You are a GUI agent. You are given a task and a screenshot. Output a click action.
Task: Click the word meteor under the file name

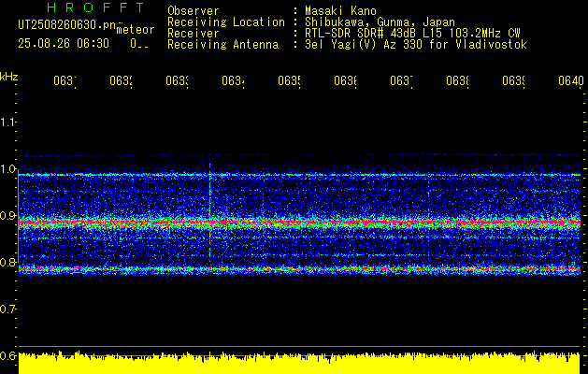point(136,30)
